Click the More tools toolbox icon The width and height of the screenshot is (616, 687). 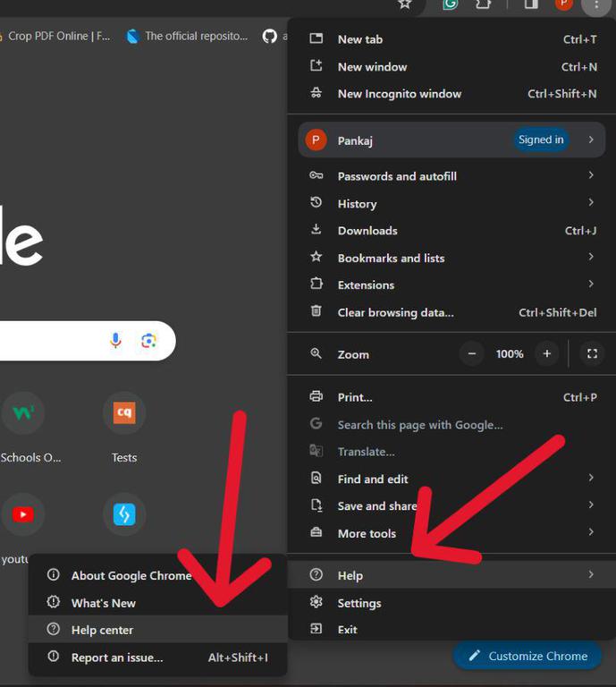[x=316, y=532]
